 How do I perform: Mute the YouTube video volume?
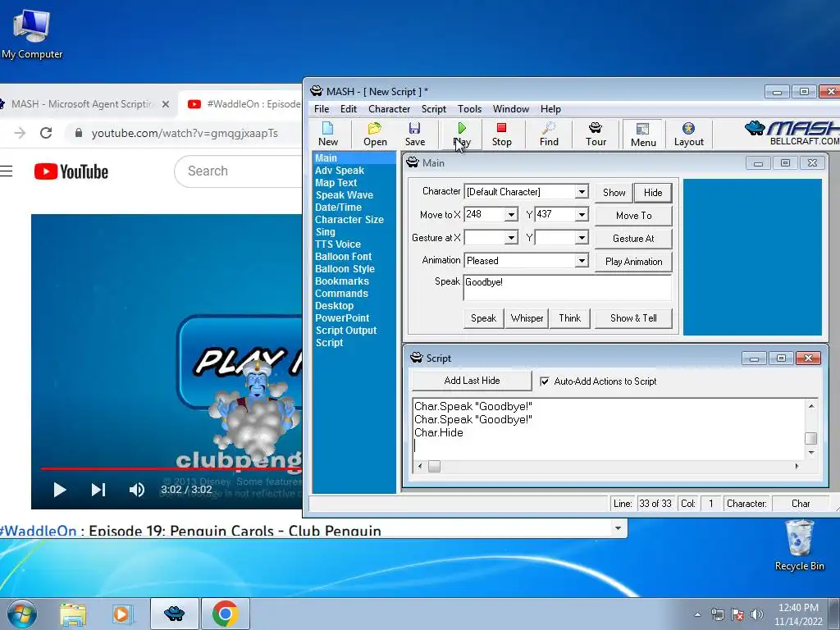(137, 490)
